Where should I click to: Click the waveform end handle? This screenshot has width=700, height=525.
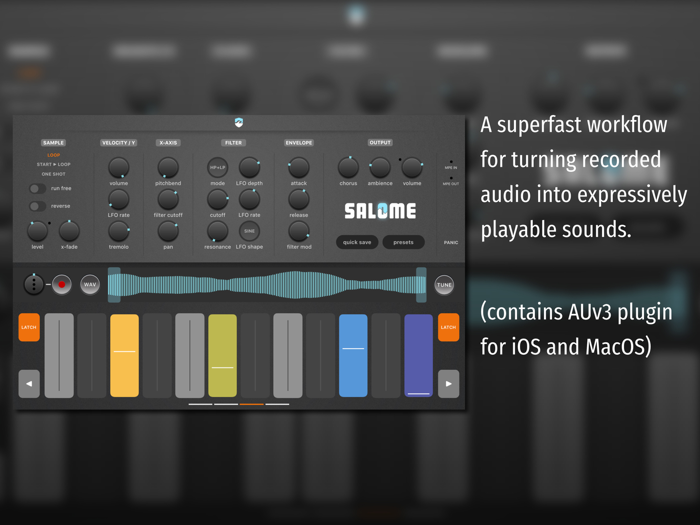(421, 285)
